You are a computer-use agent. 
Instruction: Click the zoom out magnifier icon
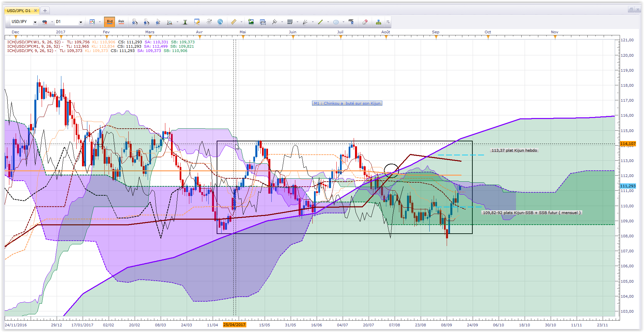pyautogui.click(x=146, y=22)
